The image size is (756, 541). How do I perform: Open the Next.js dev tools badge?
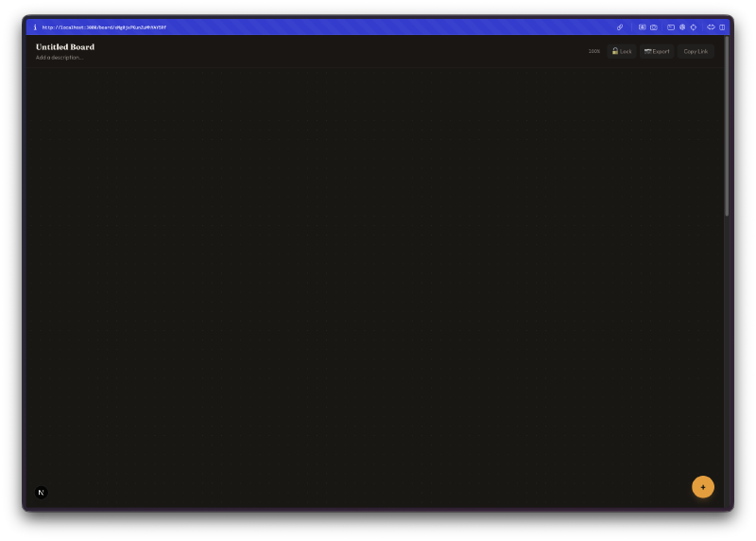pos(41,492)
